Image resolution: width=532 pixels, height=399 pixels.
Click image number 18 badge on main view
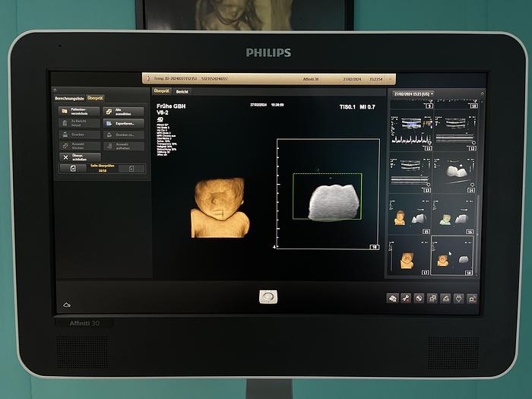374,247
